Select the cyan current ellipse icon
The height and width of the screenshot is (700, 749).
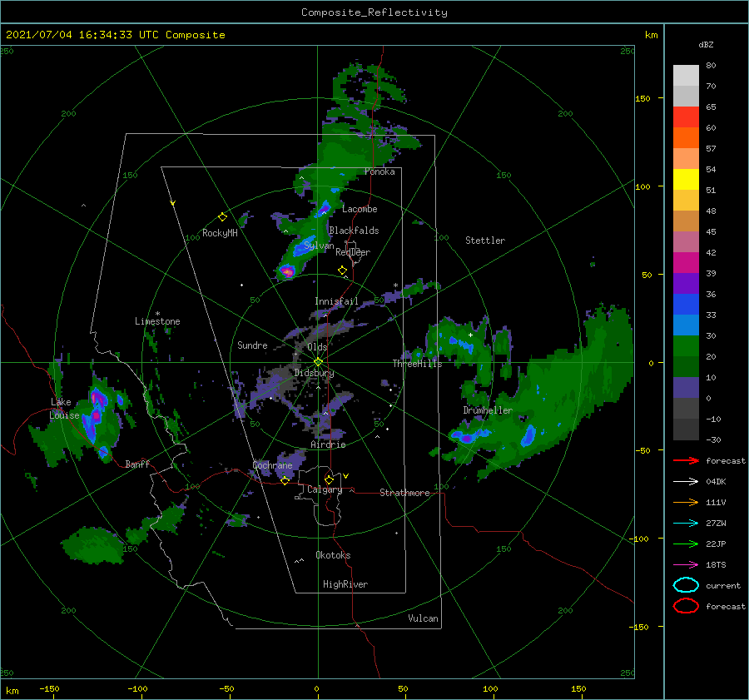pyautogui.click(x=686, y=585)
